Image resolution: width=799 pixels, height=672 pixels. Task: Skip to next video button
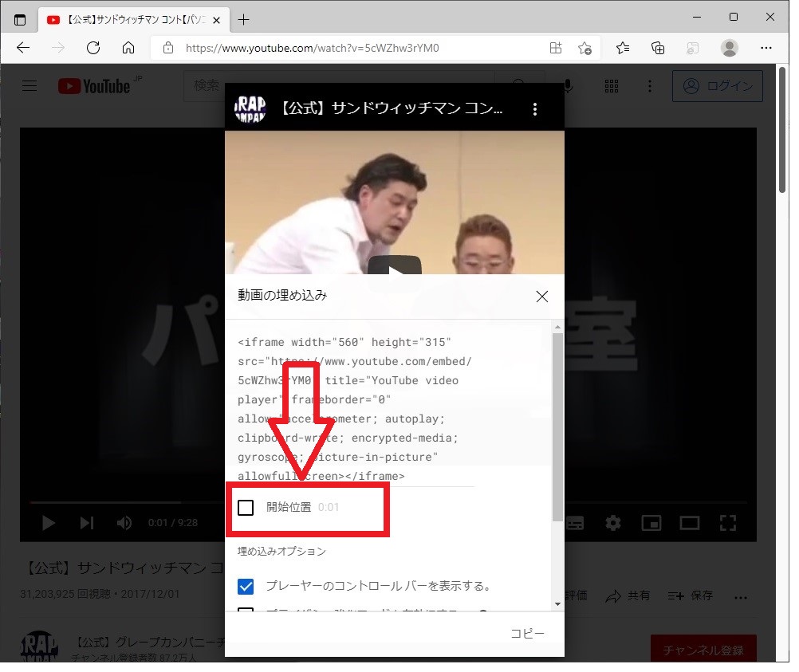click(87, 523)
